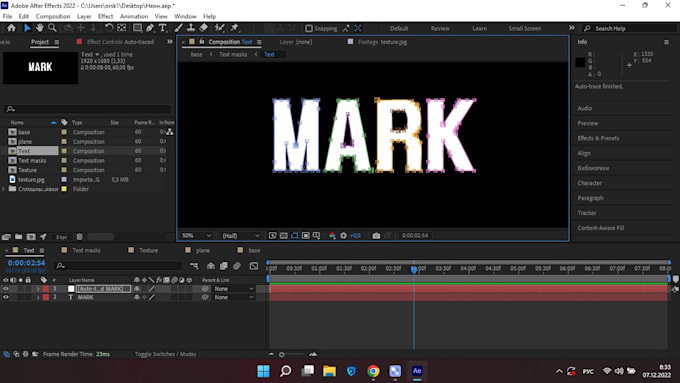This screenshot has width=680, height=383.
Task: Click the Graph Editor icon in timeline
Action: 254,265
